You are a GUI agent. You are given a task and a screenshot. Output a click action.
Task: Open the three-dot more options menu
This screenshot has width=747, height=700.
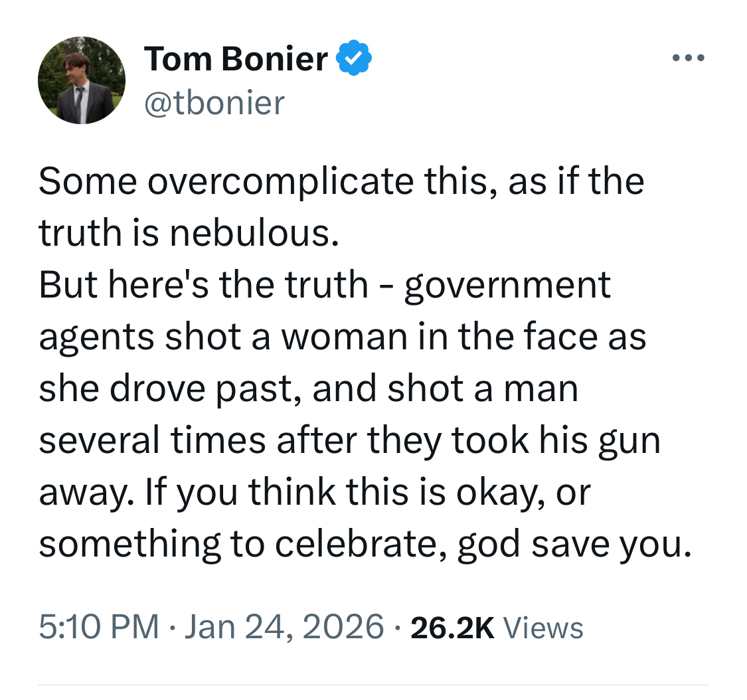[688, 58]
